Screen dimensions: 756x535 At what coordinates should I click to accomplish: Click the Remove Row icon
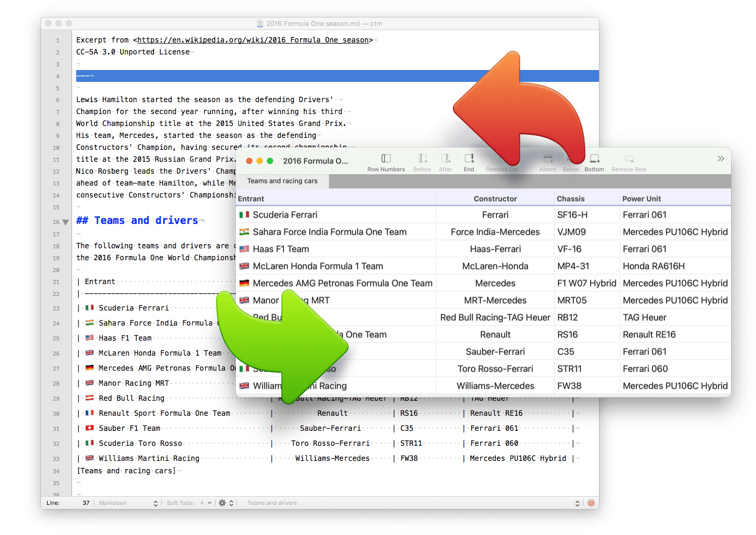click(629, 159)
